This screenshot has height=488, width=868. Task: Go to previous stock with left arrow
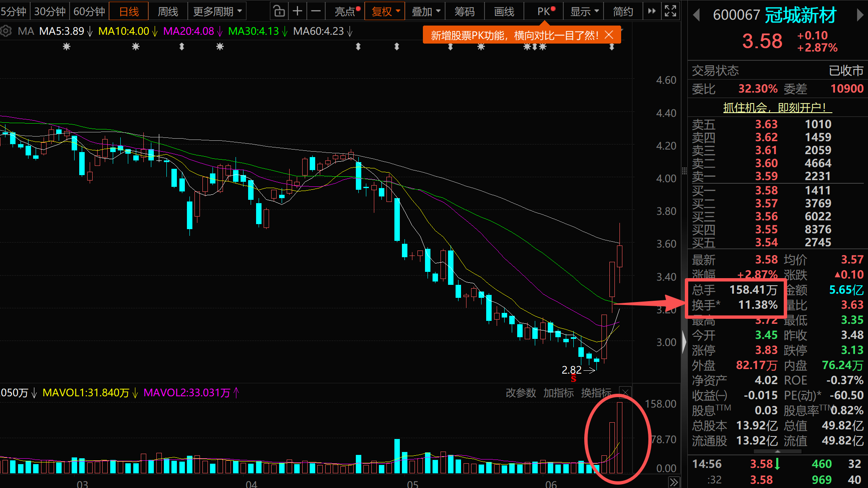tap(697, 15)
